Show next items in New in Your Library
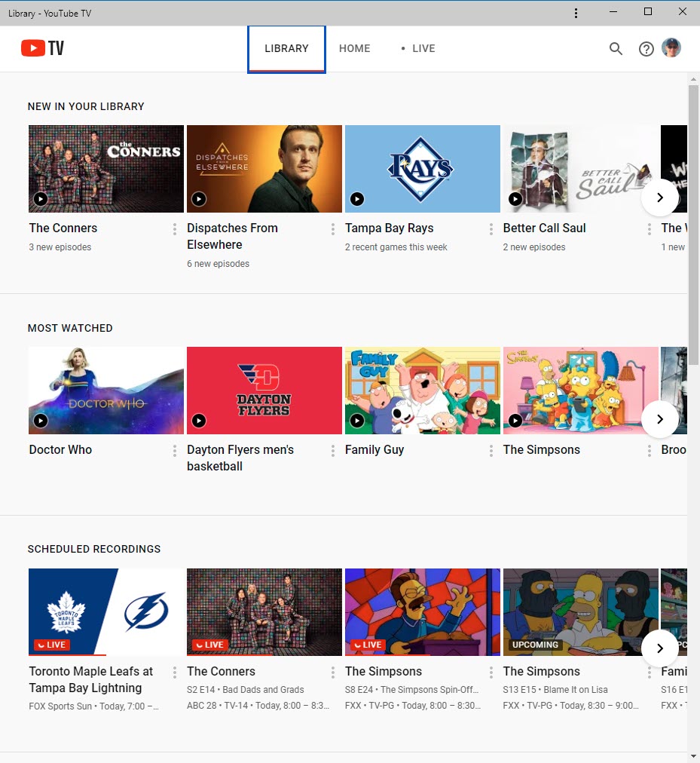Screen dimensions: 700x763 pos(659,198)
